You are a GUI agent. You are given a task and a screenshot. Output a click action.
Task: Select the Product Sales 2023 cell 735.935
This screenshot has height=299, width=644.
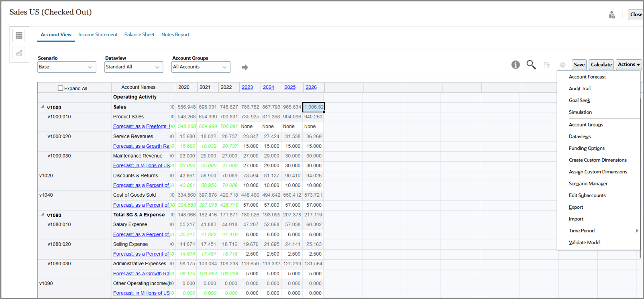coord(250,117)
